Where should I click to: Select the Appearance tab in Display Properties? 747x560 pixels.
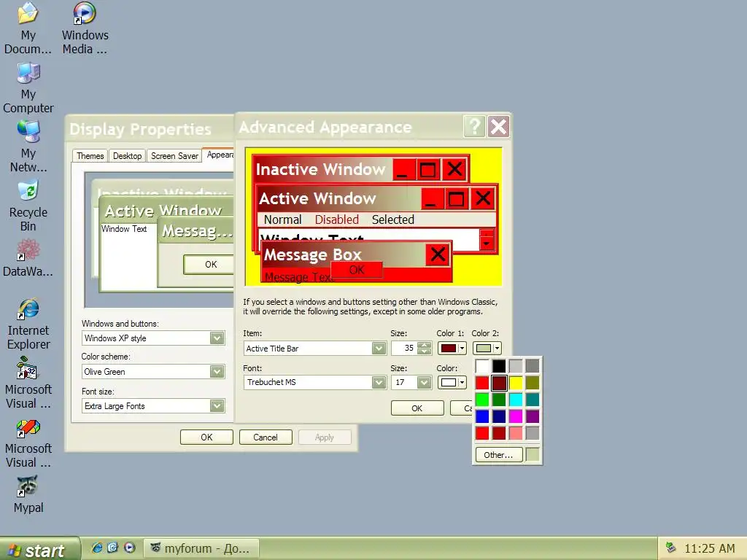219,155
